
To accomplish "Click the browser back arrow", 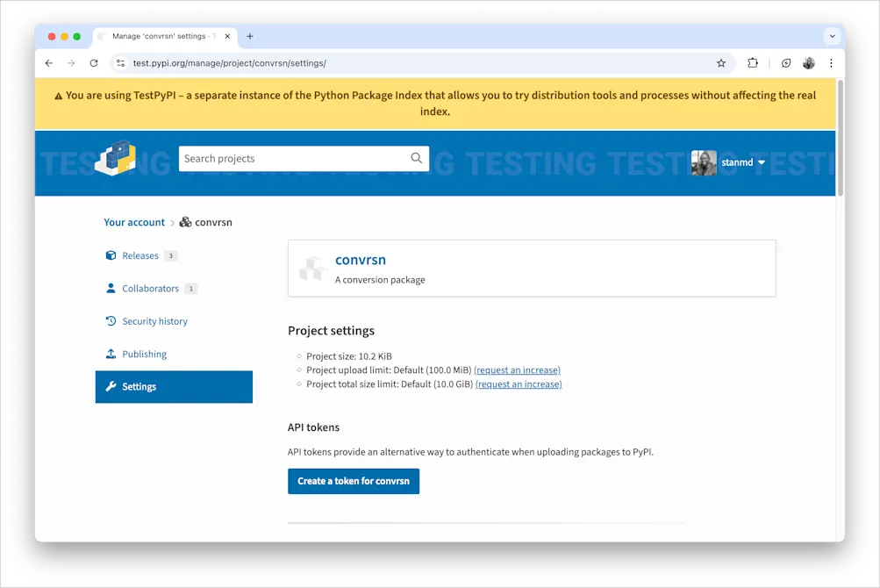I will point(49,63).
